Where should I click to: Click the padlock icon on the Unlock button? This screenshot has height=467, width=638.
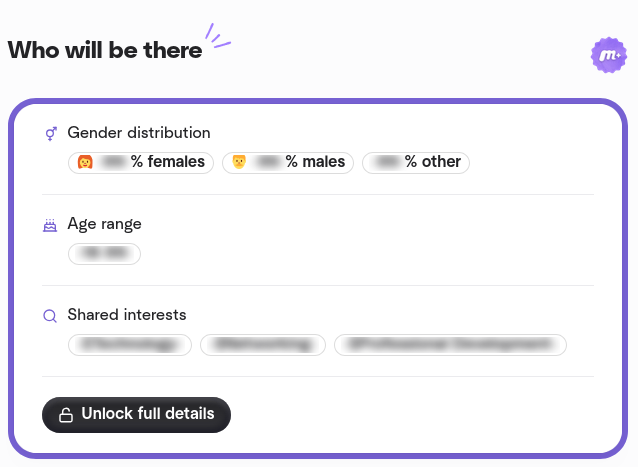point(66,414)
